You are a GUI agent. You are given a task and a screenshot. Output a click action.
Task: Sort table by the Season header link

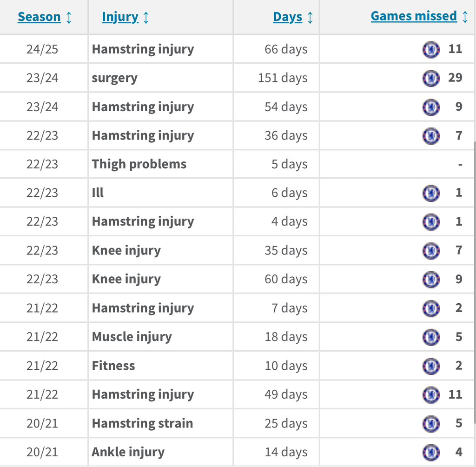[39, 17]
